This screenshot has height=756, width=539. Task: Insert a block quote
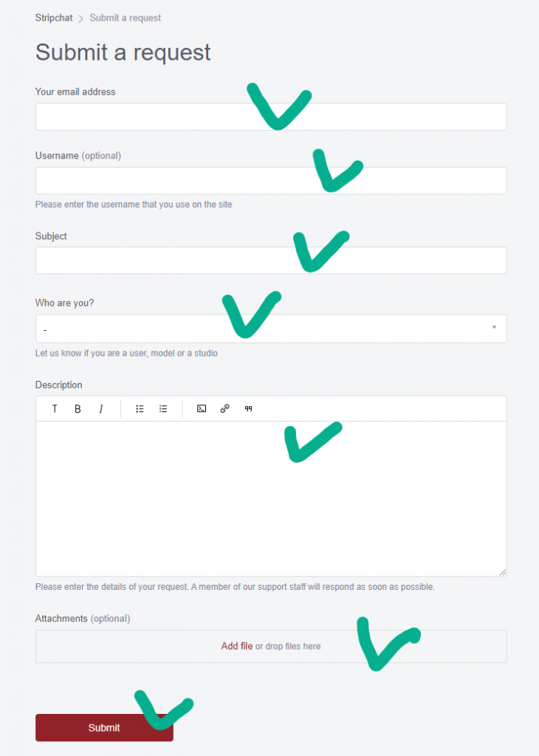coord(249,409)
